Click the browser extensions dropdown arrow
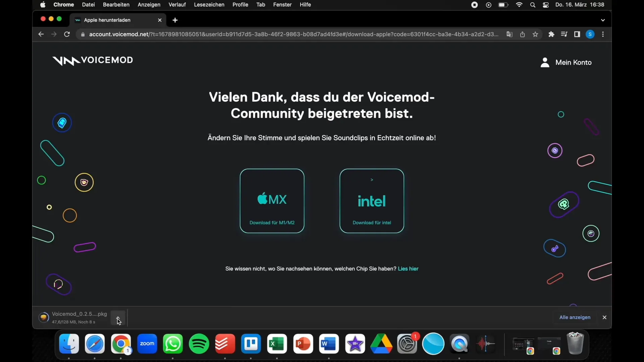The image size is (644, 362). tap(551, 34)
